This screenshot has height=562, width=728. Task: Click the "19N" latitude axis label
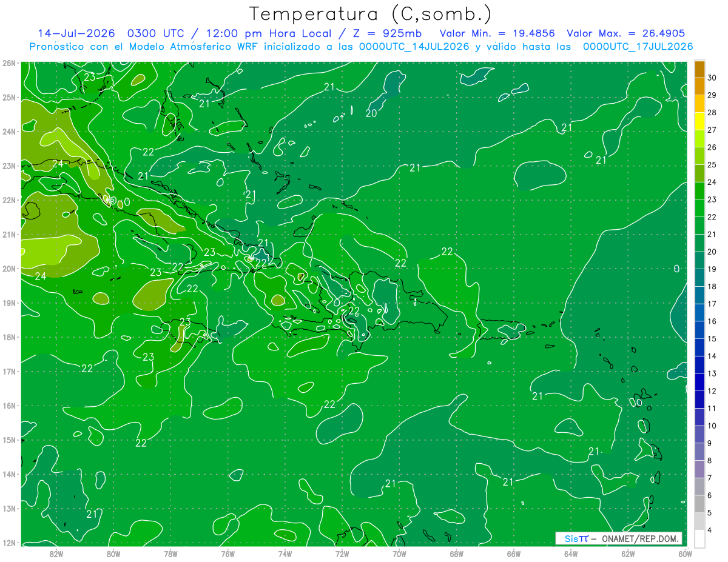[x=8, y=303]
